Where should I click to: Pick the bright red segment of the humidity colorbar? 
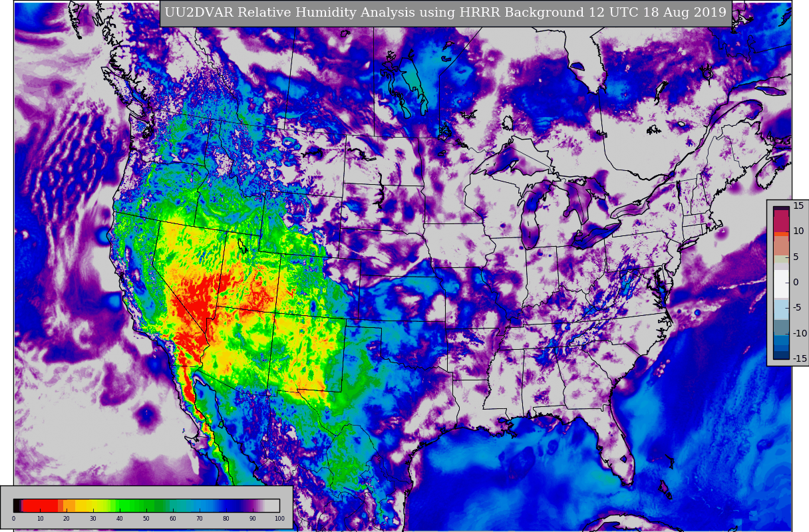click(41, 505)
